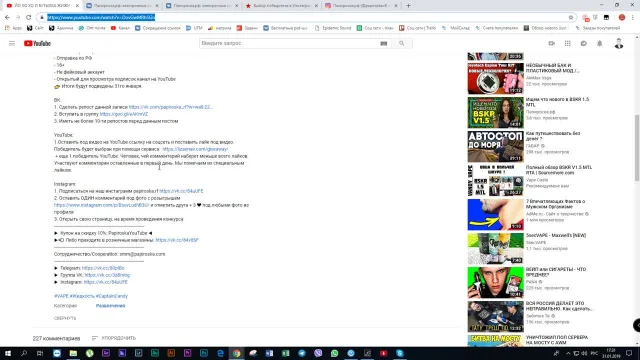
Task: Click the YouTube logo
Action: pyautogui.click(x=37, y=43)
